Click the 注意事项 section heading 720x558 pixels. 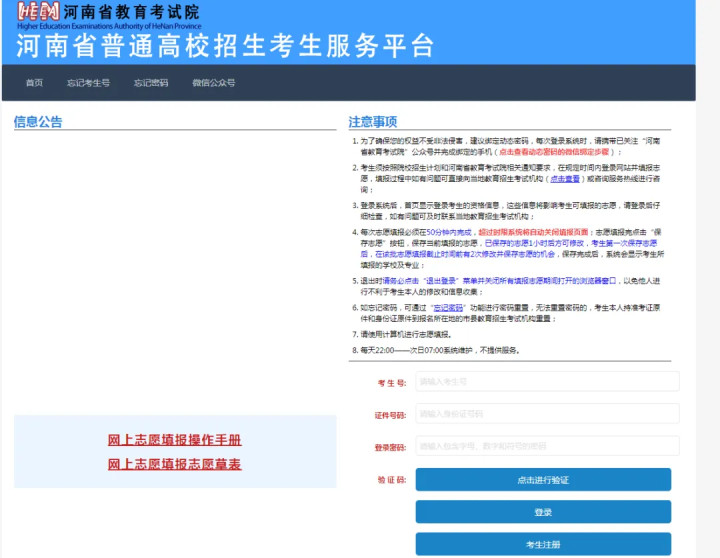[373, 122]
